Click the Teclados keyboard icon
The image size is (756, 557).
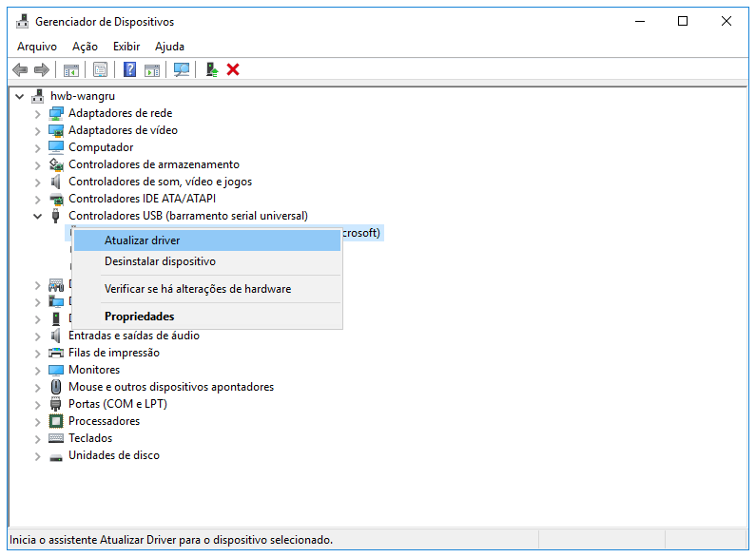[x=56, y=438]
